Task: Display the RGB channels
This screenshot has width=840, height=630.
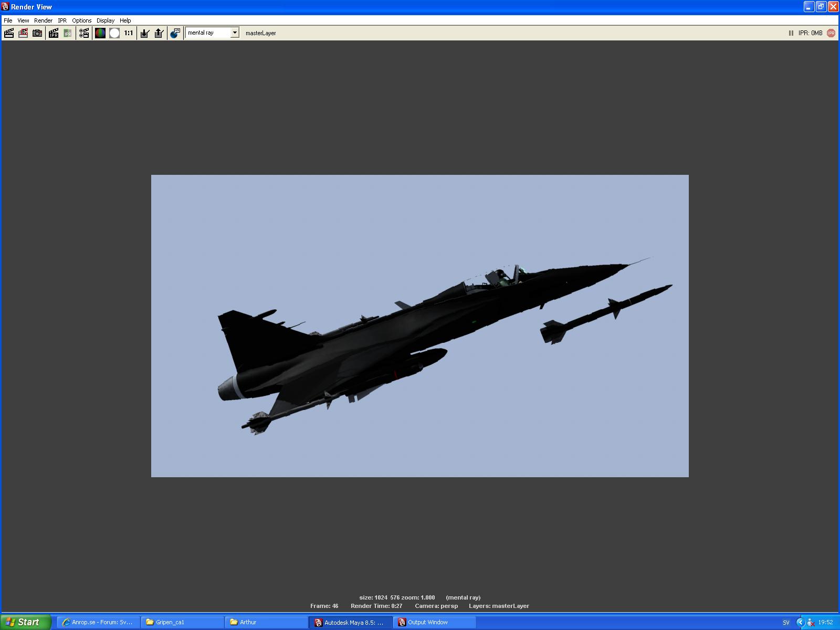Action: (100, 33)
